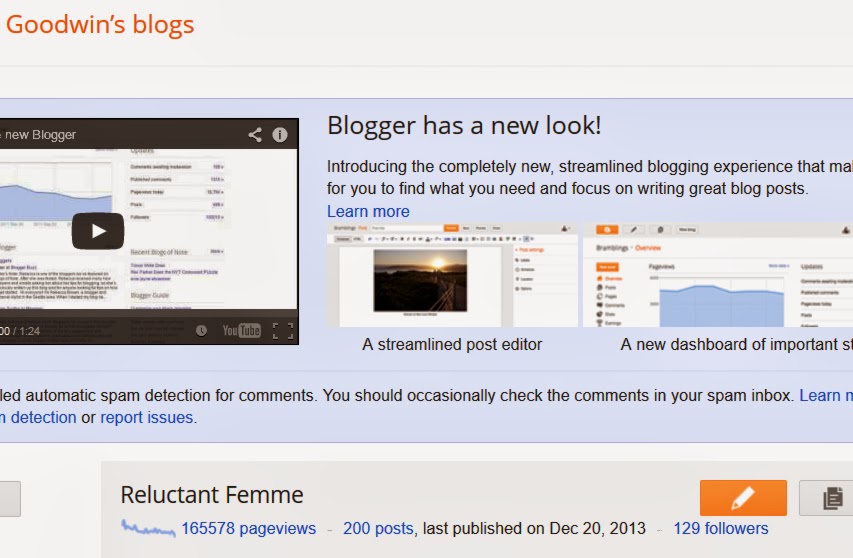Open the new dashboard screenshot thumbnail
Image resolution: width=853 pixels, height=558 pixels.
click(x=718, y=275)
